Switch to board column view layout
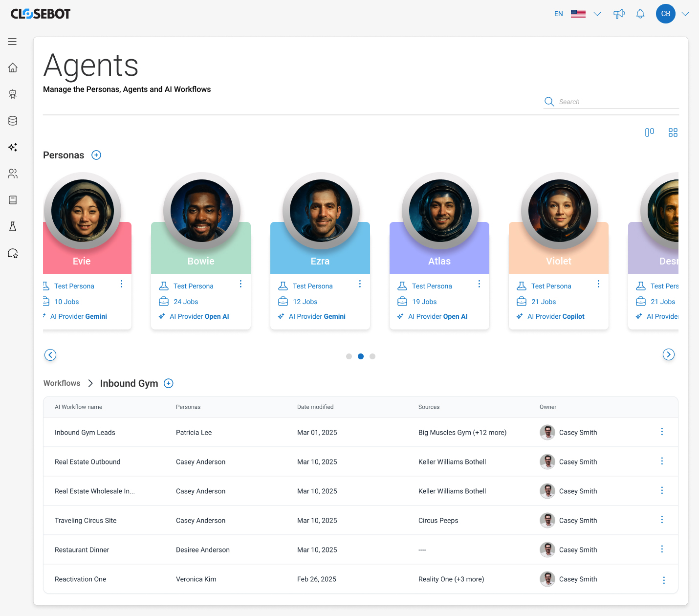This screenshot has height=616, width=699. [650, 132]
